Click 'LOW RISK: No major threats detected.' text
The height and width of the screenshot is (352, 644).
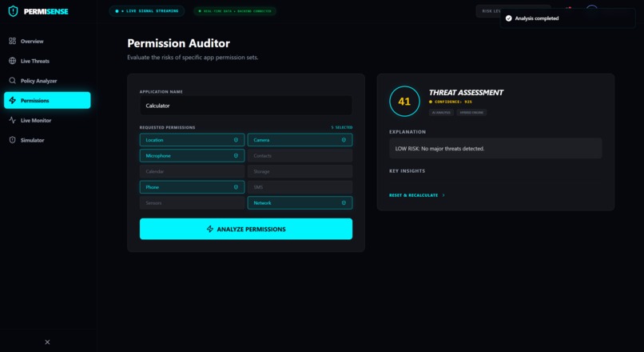pyautogui.click(x=439, y=149)
